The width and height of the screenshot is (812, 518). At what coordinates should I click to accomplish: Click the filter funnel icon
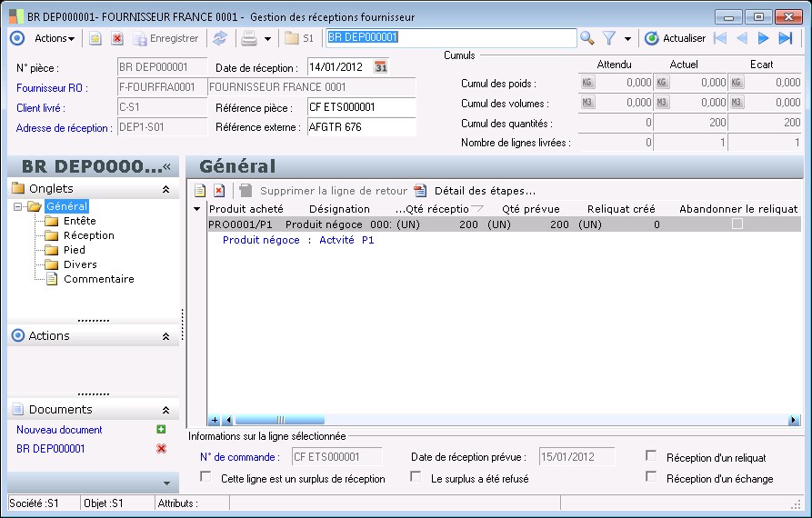(609, 38)
